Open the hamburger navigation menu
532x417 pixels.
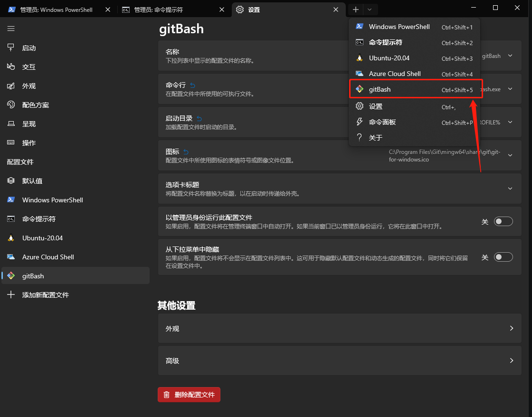[x=11, y=28]
